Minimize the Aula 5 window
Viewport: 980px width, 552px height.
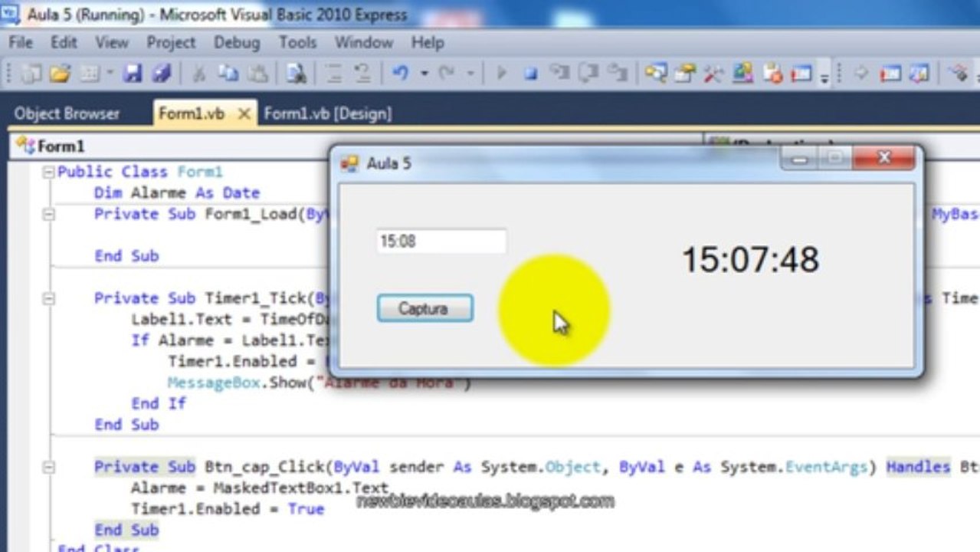(800, 158)
